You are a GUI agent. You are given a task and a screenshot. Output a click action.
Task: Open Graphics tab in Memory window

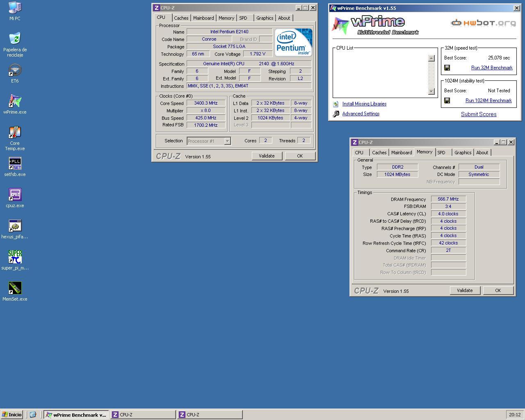[463, 153]
